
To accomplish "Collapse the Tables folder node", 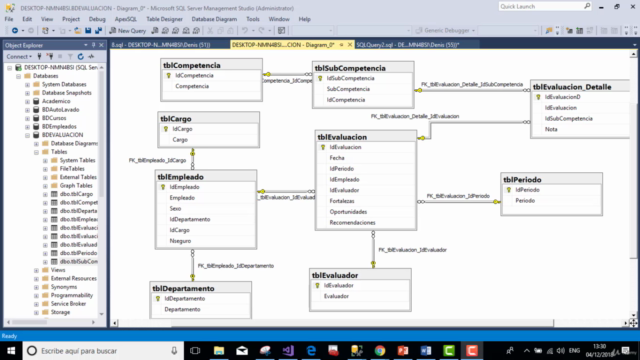I will point(36,152).
